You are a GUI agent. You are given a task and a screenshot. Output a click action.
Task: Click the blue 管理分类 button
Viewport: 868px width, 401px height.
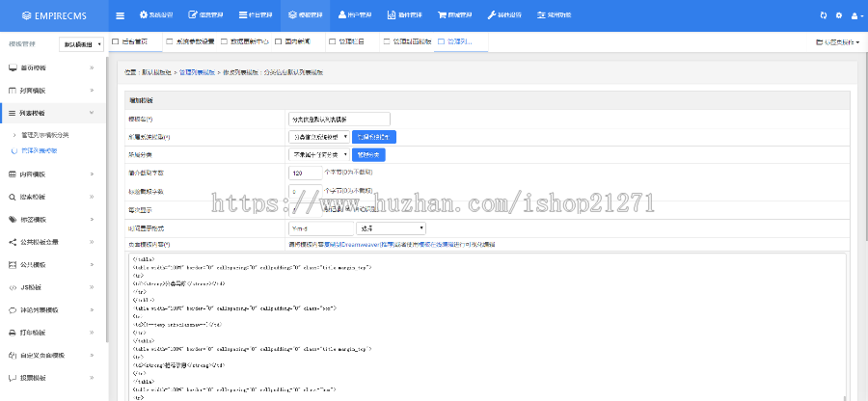coord(368,155)
